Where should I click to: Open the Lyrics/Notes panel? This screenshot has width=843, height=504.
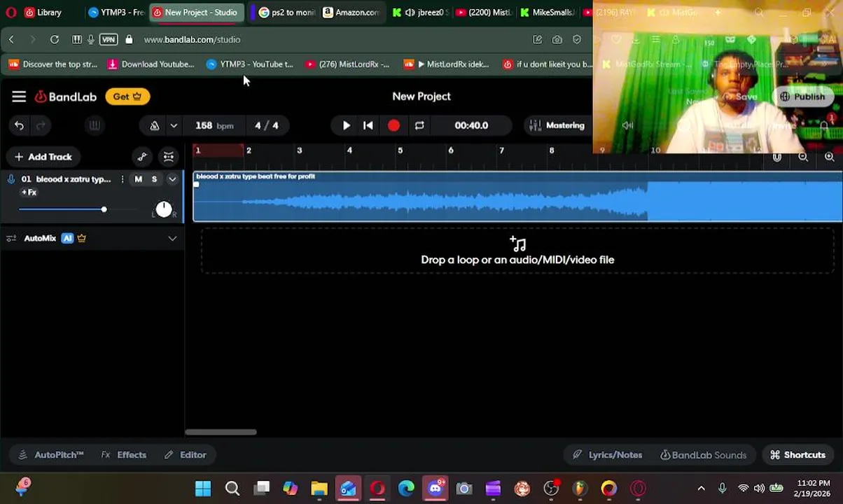pyautogui.click(x=607, y=455)
